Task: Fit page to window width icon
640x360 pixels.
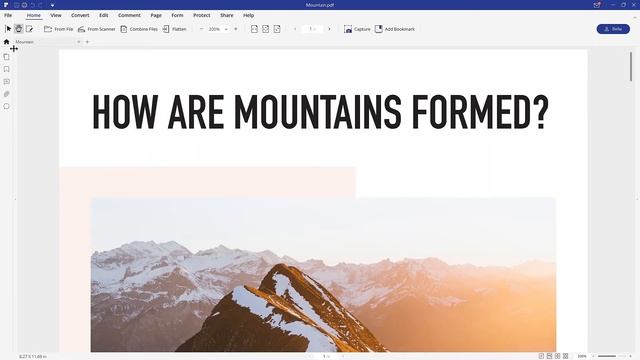Action: click(254, 29)
